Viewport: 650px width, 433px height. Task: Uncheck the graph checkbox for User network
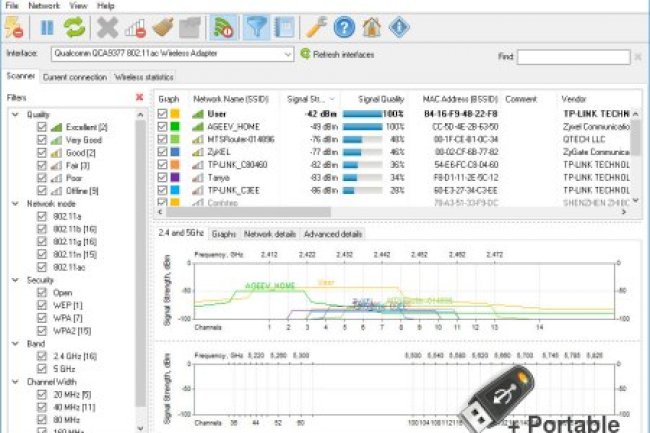(162, 114)
